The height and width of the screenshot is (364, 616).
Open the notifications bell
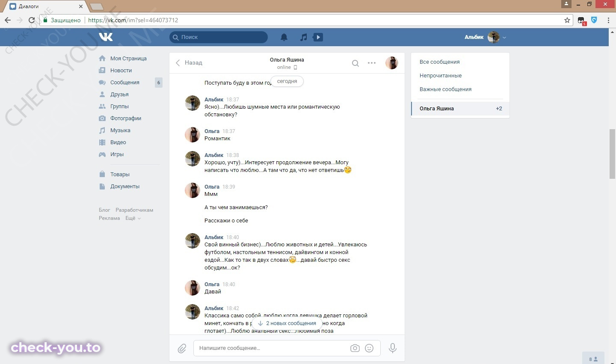point(284,37)
